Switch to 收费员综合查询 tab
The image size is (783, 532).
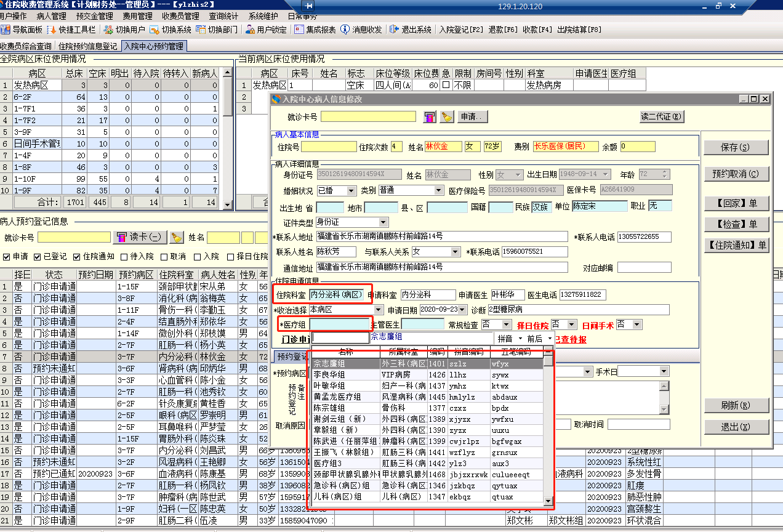26,46
